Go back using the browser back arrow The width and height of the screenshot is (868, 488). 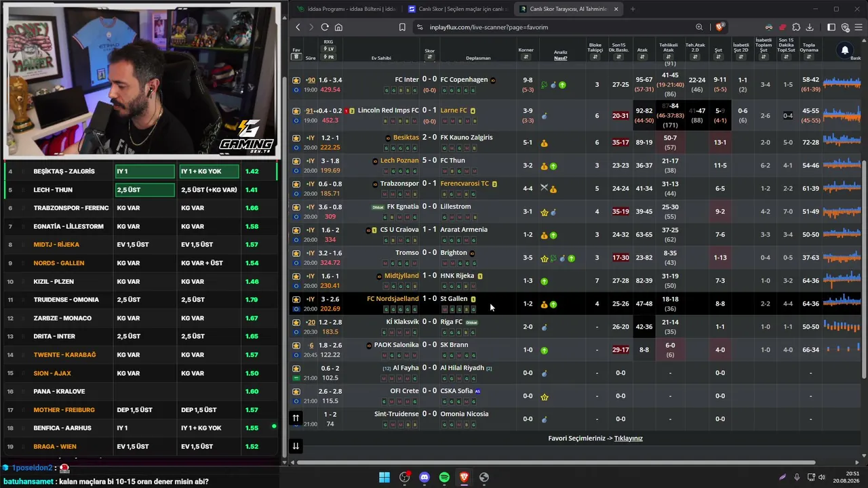tap(298, 27)
